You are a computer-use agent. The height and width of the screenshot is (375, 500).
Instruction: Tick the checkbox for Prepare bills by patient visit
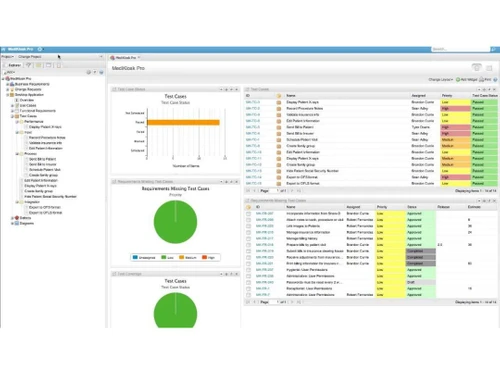[248, 245]
